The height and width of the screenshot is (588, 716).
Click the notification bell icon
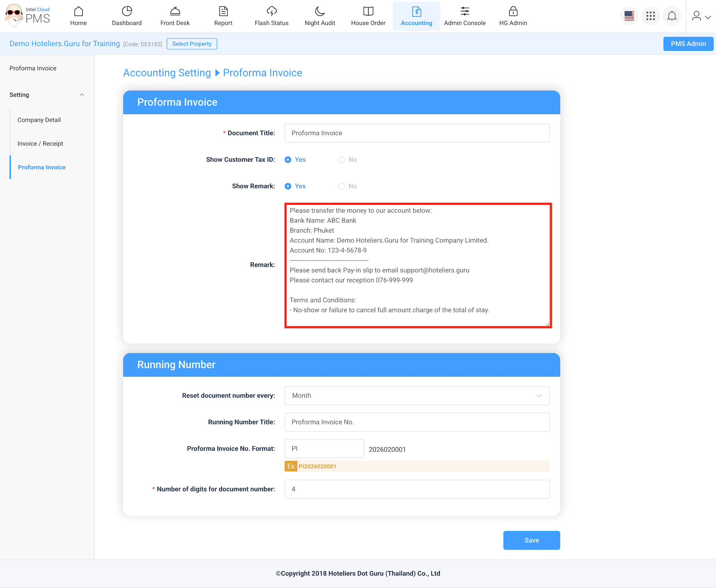click(672, 16)
